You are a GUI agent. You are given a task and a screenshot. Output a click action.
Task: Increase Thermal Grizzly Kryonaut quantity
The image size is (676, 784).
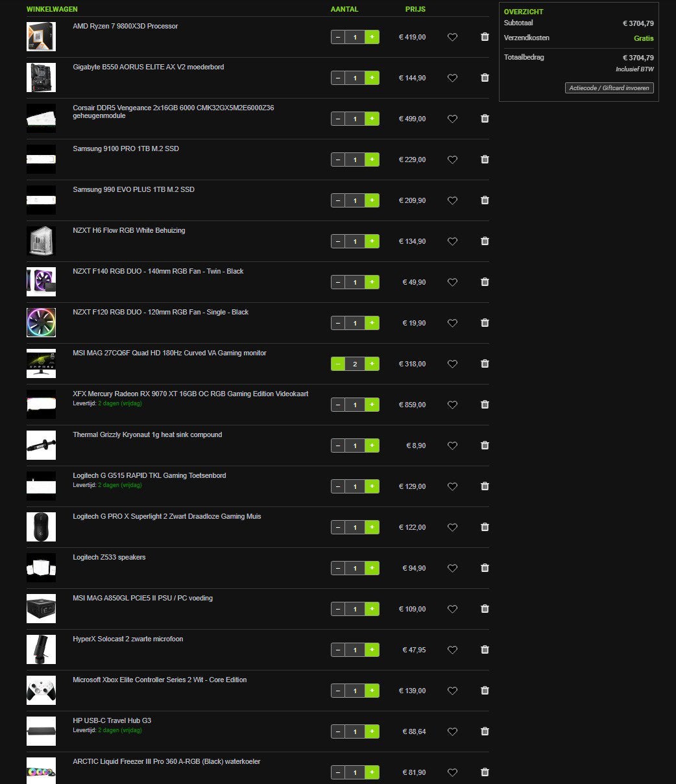372,445
